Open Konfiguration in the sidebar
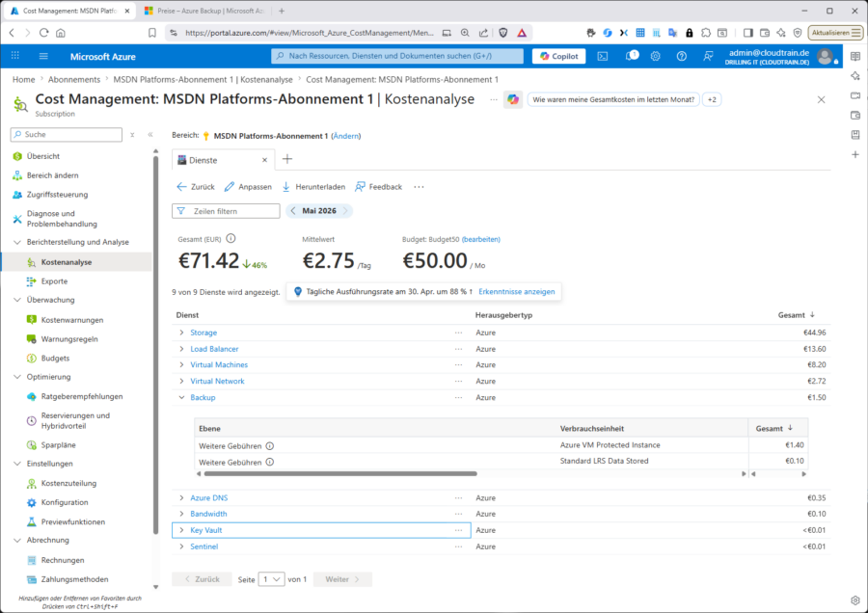This screenshot has height=613, width=868. [65, 502]
